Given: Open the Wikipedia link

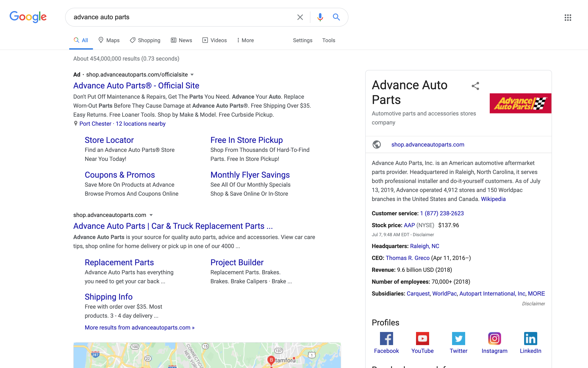Looking at the screenshot, I should [x=493, y=199].
